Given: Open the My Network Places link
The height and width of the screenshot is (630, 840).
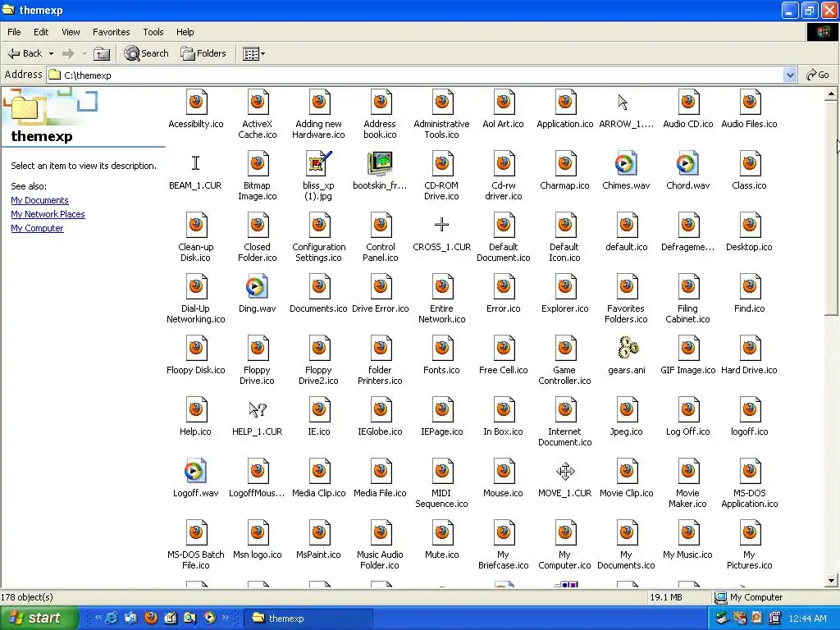Looking at the screenshot, I should (48, 214).
